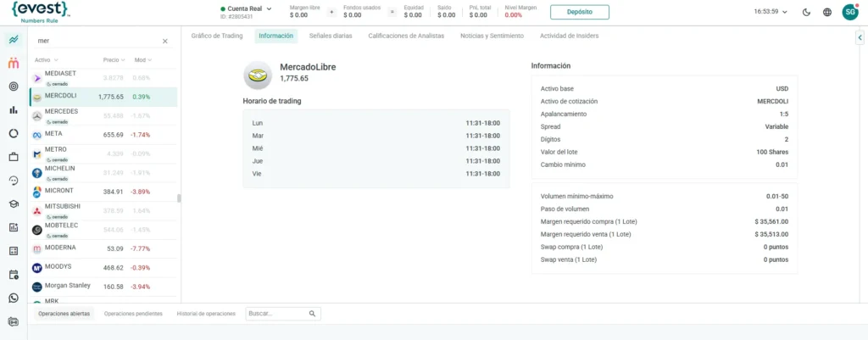Click the Nivel Margen 0.00% value

click(x=513, y=15)
